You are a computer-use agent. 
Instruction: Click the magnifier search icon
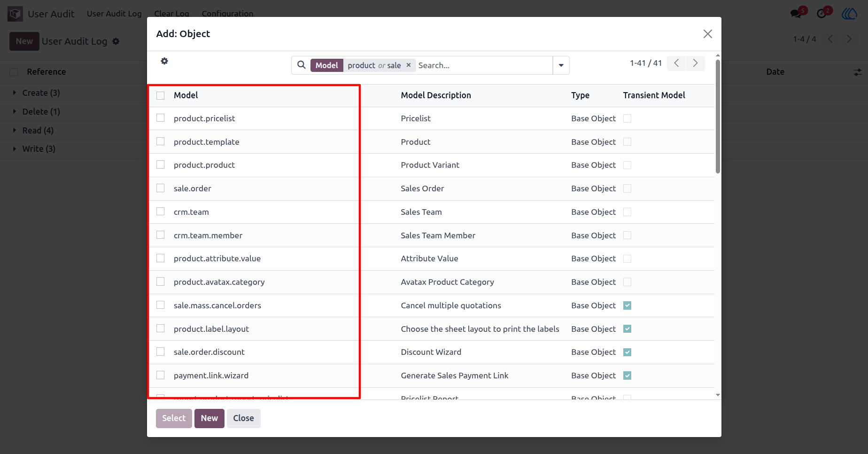[x=302, y=65]
